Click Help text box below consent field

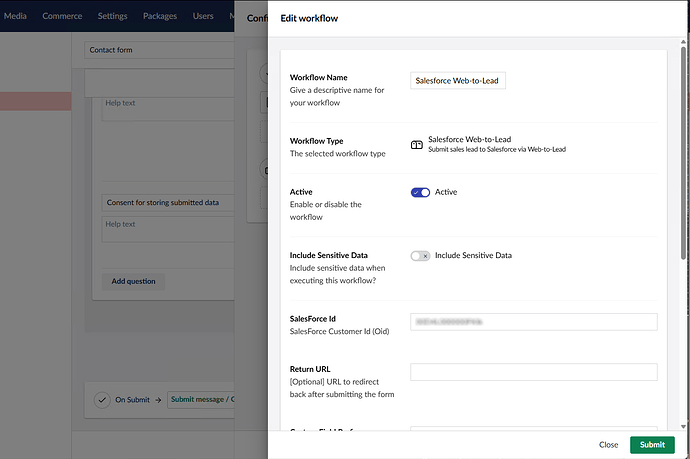point(168,229)
